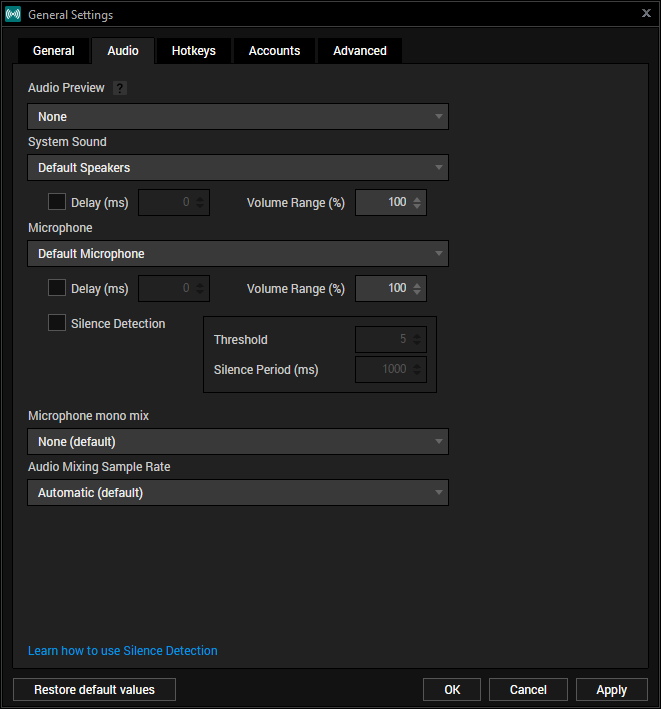Decrease Microphone Volume Range with down arrow

[417, 292]
